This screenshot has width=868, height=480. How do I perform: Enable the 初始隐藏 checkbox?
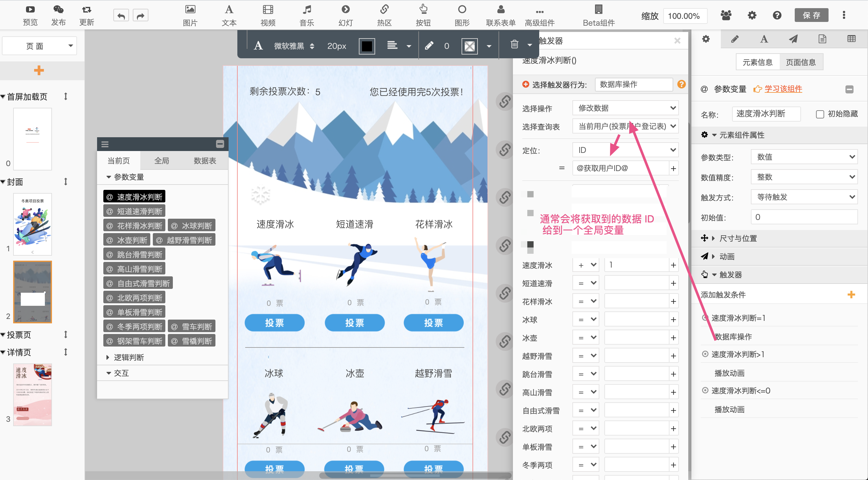[x=819, y=114]
